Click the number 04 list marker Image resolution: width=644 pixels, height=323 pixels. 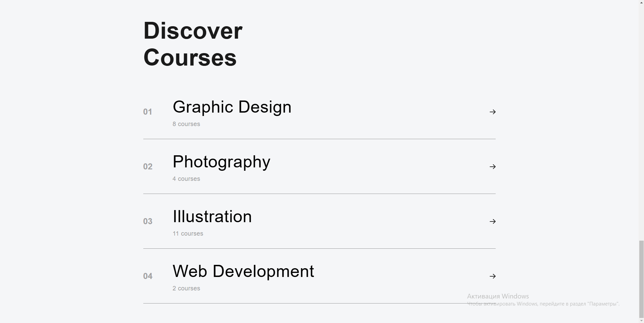pos(148,276)
